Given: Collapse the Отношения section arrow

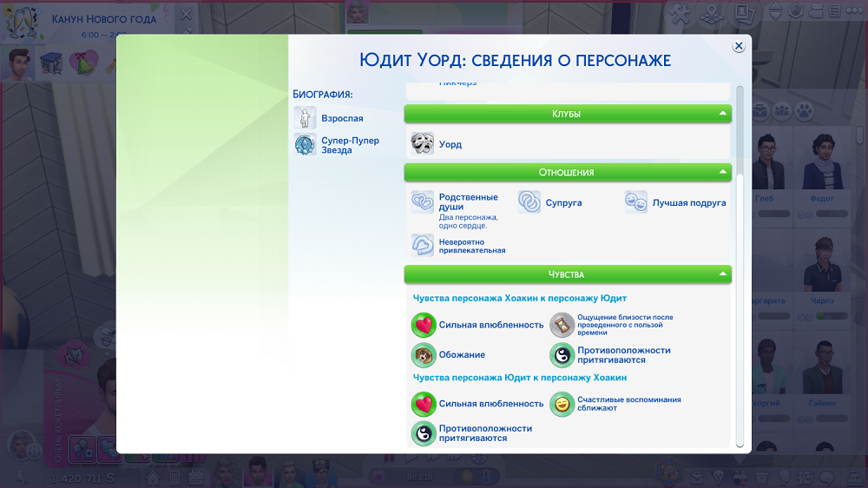Looking at the screenshot, I should pos(722,172).
